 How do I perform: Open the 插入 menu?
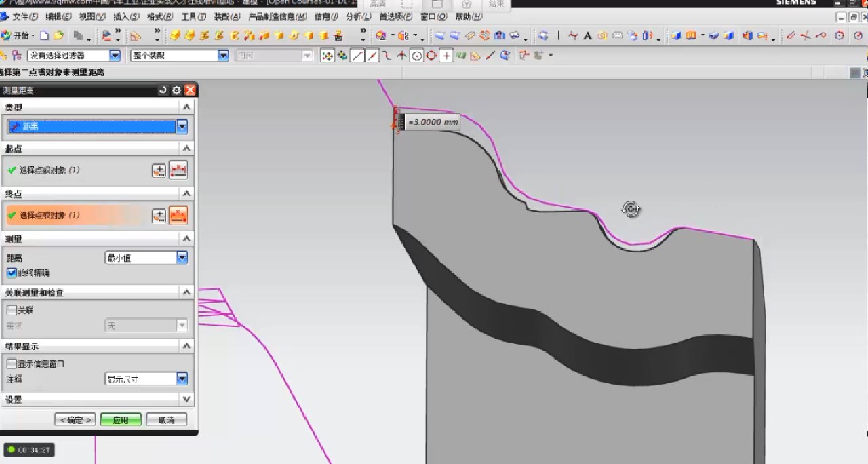pyautogui.click(x=126, y=16)
